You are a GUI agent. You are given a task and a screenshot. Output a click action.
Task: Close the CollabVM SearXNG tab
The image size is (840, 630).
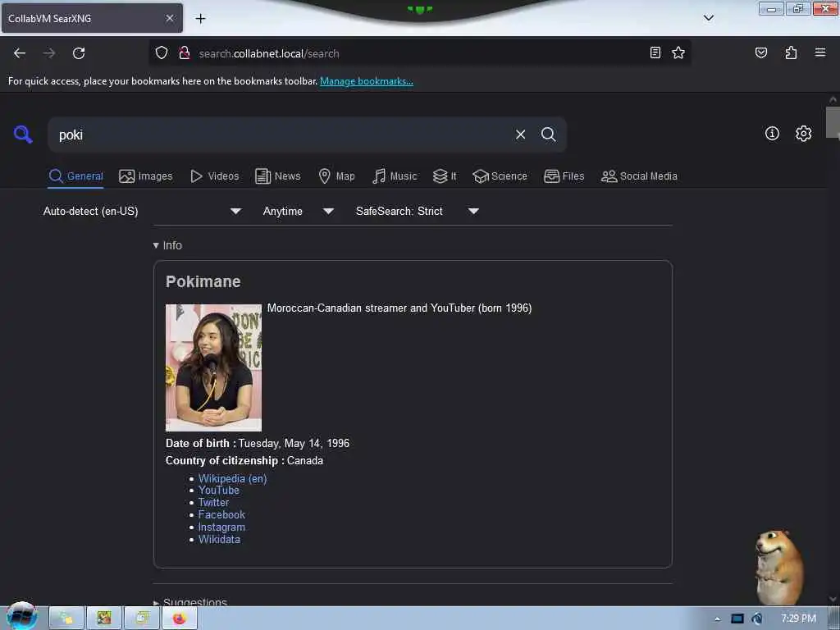point(169,18)
